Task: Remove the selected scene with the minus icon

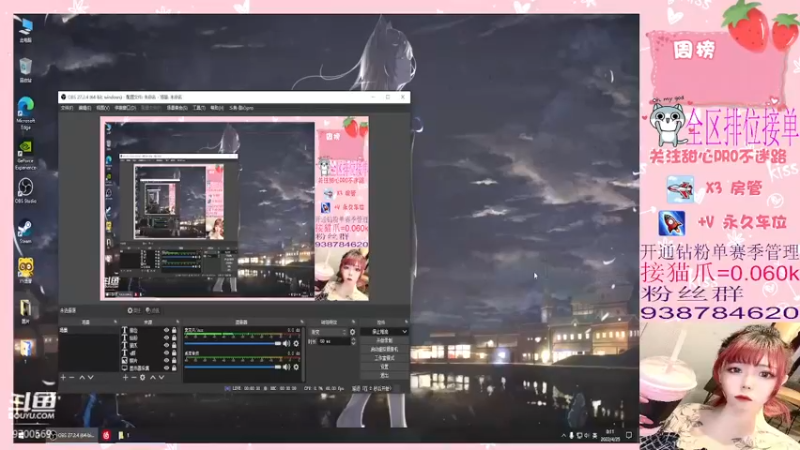Action: (72, 378)
